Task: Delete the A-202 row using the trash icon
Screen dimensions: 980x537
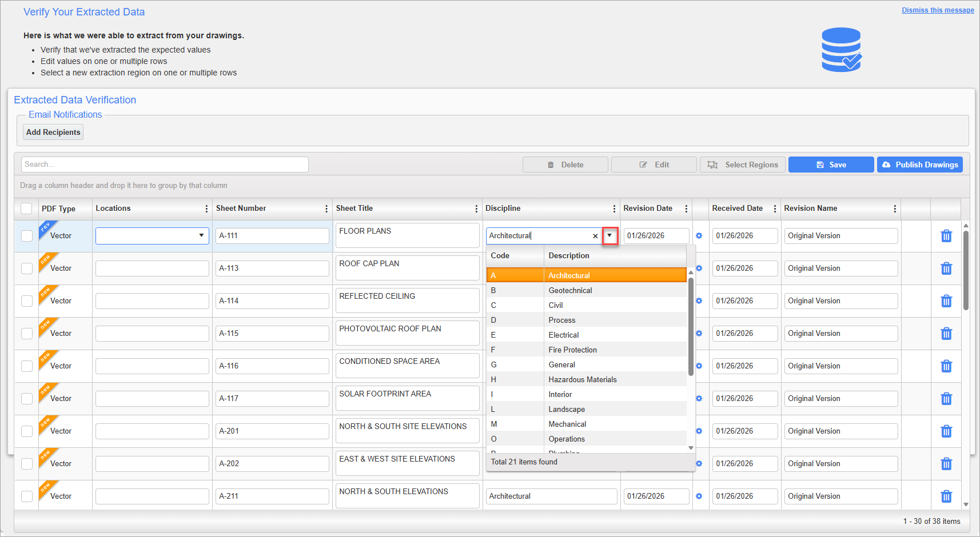Action: [x=947, y=463]
